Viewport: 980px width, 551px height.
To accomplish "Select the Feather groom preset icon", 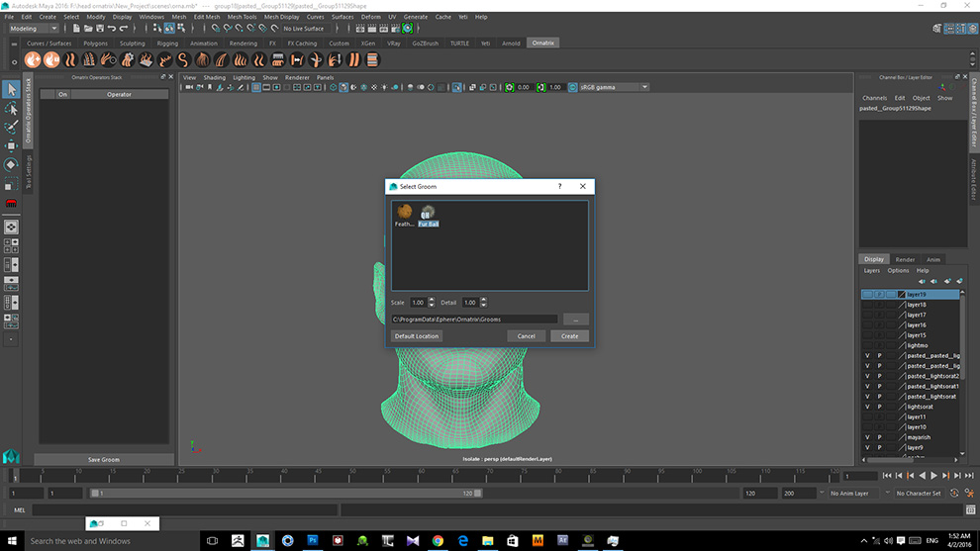I will pos(404,212).
